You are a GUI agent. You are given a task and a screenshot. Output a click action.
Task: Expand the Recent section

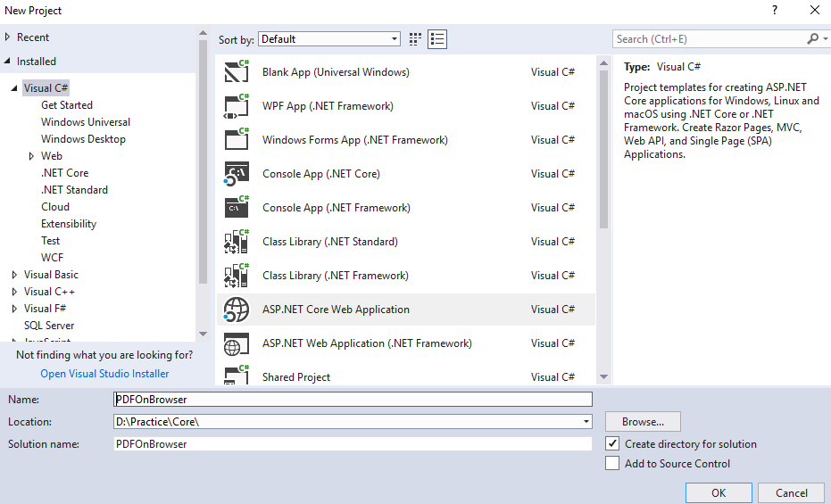7,37
